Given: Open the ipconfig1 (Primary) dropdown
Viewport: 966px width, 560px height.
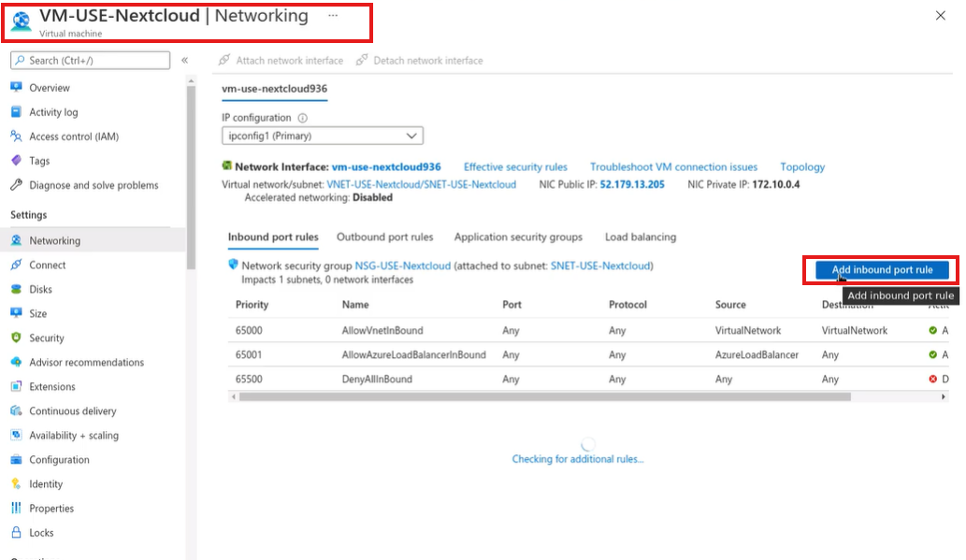Looking at the screenshot, I should coord(323,136).
